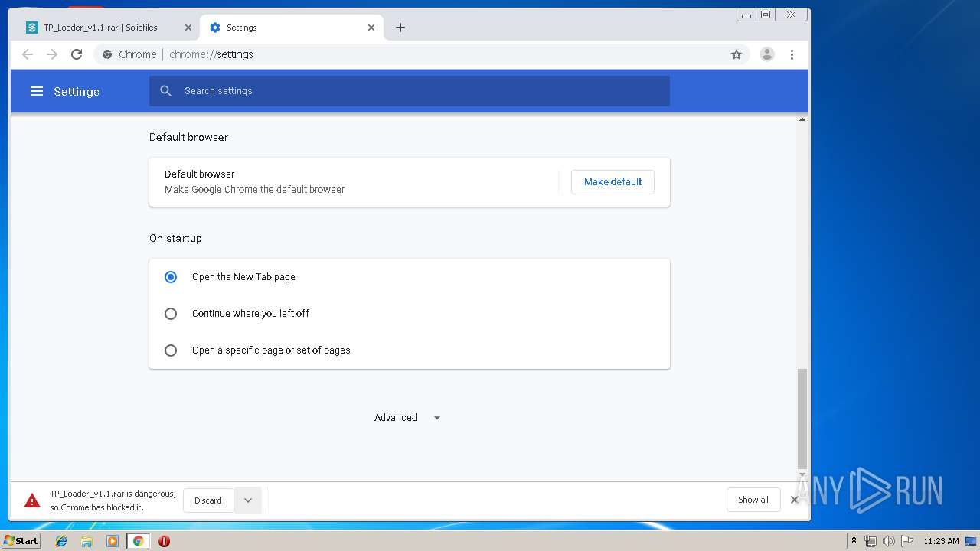
Task: Click the network tray icon
Action: [x=871, y=541]
